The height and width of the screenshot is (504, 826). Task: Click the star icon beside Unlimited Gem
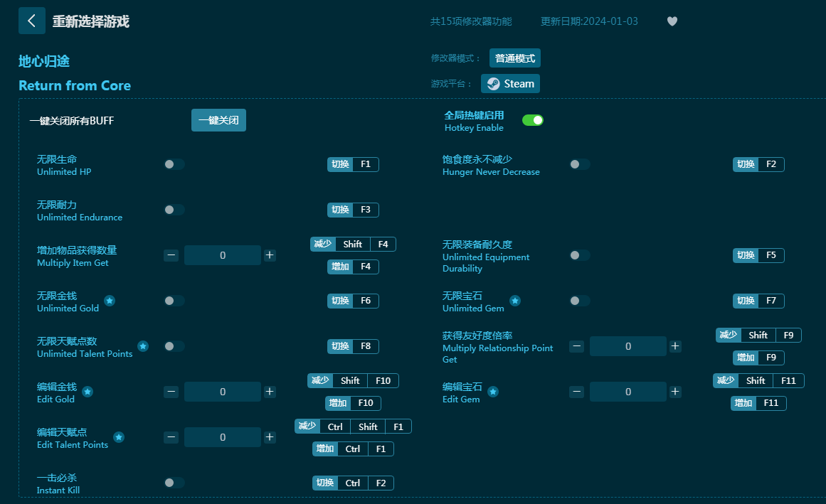point(515,301)
